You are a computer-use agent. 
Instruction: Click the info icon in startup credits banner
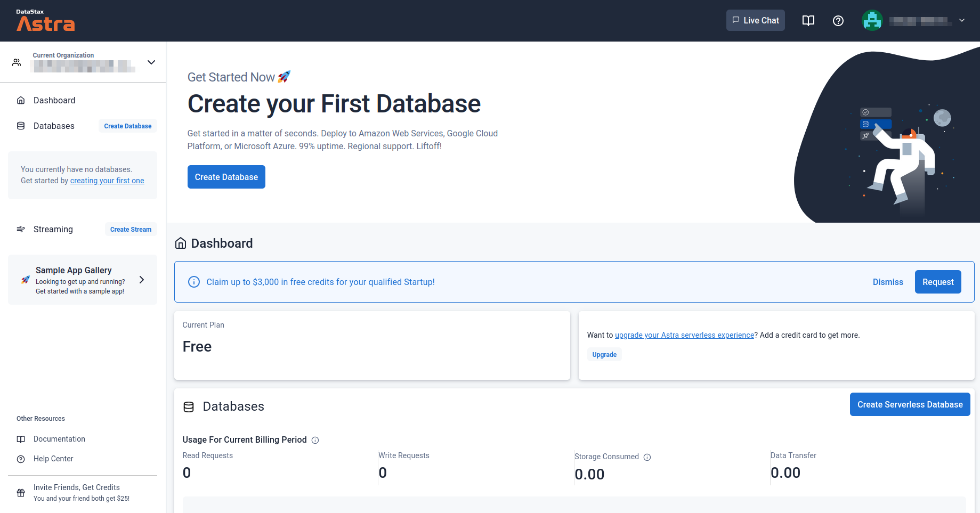point(194,282)
